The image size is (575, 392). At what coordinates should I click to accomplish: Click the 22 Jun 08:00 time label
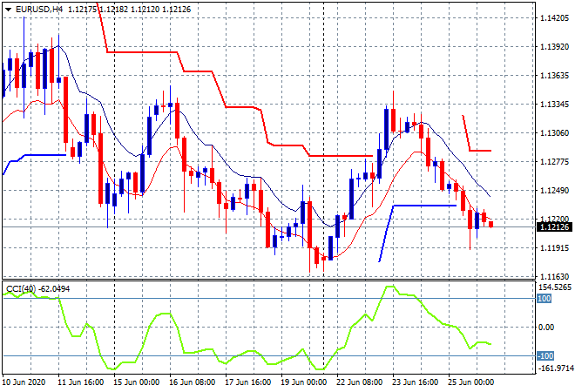359,382
